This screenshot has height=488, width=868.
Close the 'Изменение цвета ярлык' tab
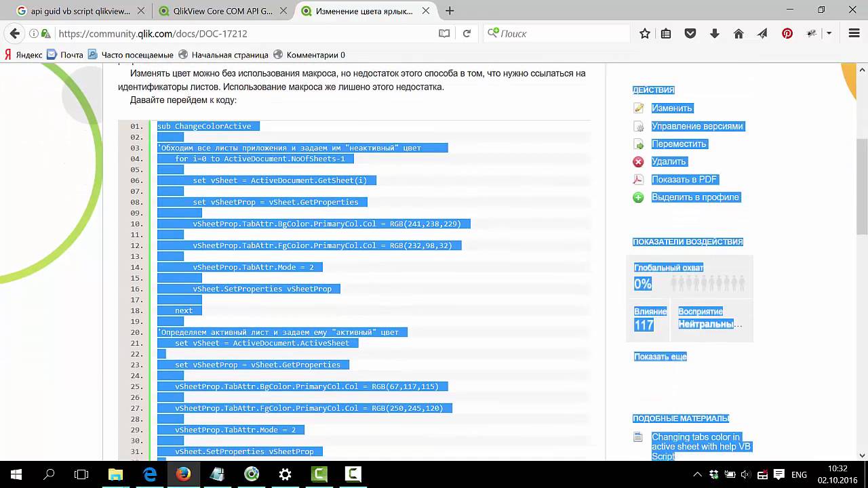pos(425,11)
